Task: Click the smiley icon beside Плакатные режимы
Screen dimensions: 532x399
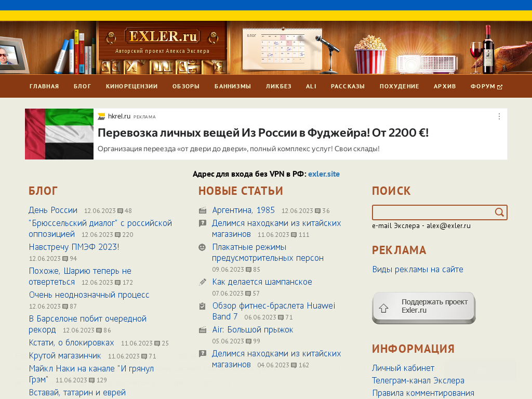Action: point(202,247)
